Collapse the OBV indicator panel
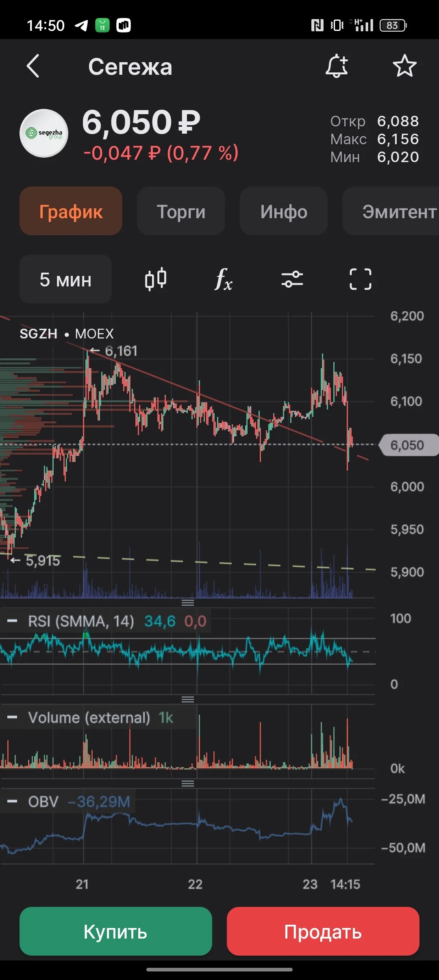 pyautogui.click(x=12, y=802)
